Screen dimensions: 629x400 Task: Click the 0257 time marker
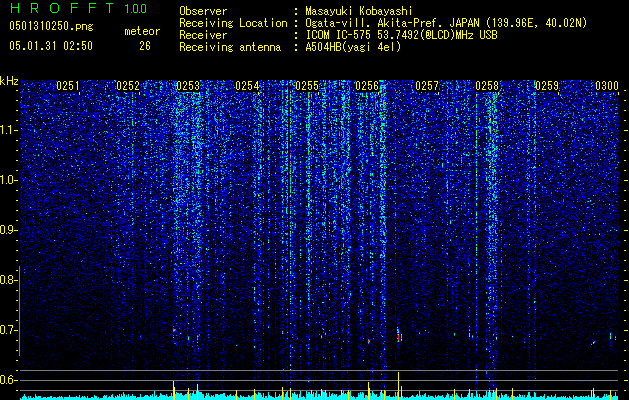pos(427,86)
